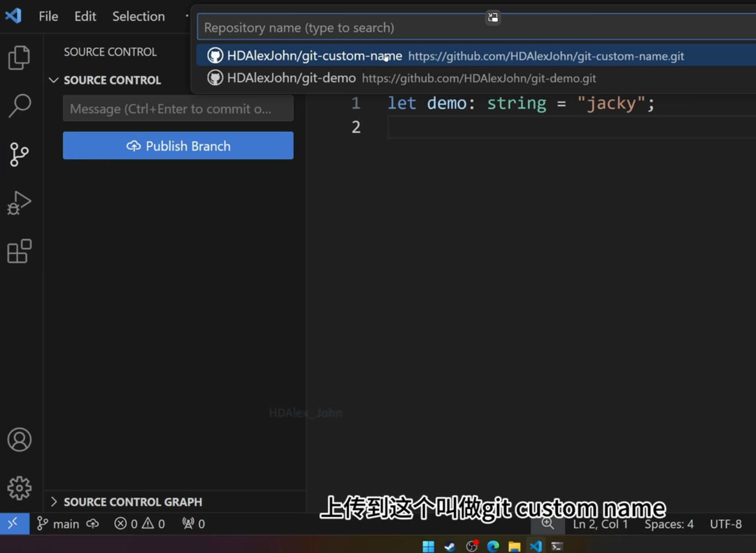The image size is (756, 553).
Task: Open the Accounts menu icon
Action: pyautogui.click(x=19, y=440)
